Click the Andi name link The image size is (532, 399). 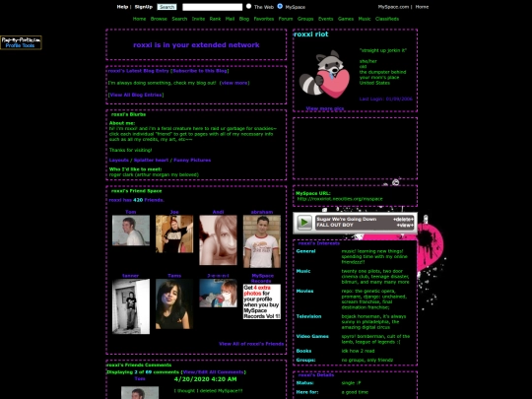[218, 212]
